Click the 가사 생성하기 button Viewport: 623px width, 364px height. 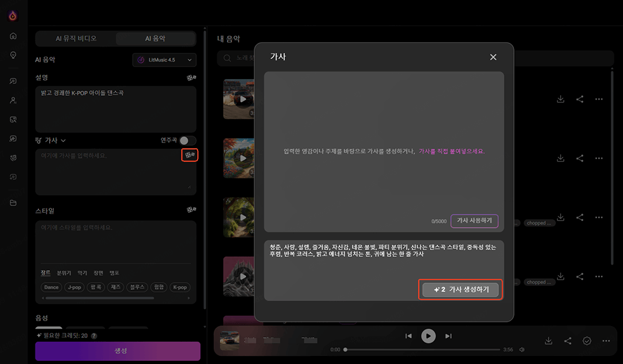[460, 289]
